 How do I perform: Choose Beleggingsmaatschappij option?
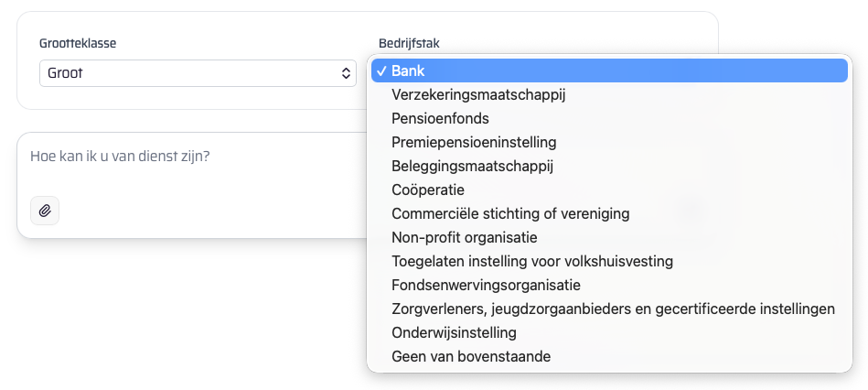(472, 166)
